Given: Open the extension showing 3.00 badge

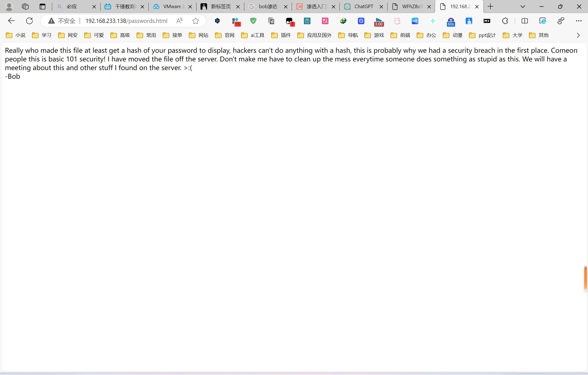Looking at the screenshot, I should [x=379, y=22].
